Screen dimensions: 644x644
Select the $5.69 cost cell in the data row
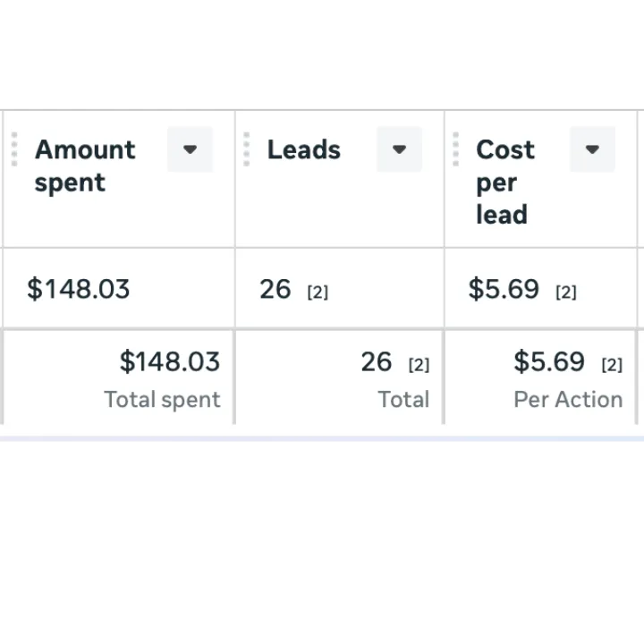pos(504,289)
